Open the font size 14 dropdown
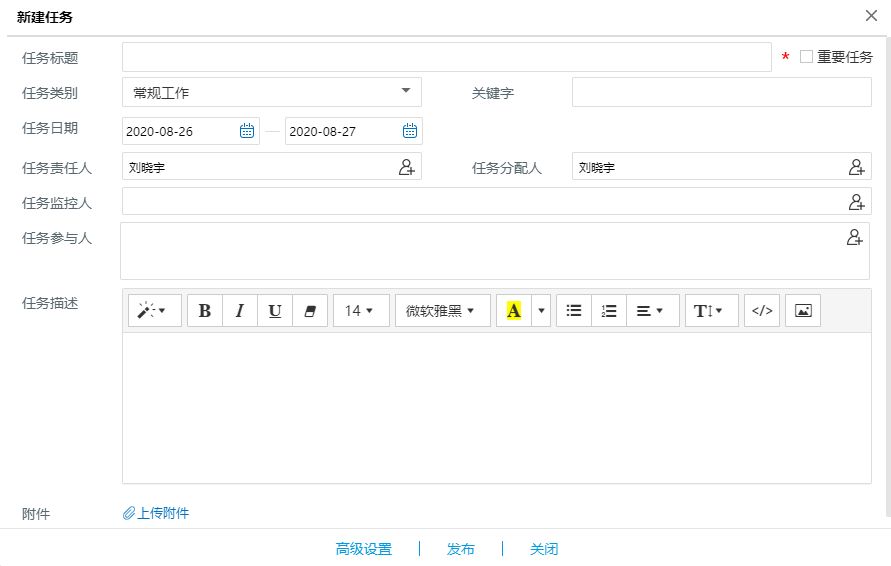The height and width of the screenshot is (566, 891). [x=360, y=311]
